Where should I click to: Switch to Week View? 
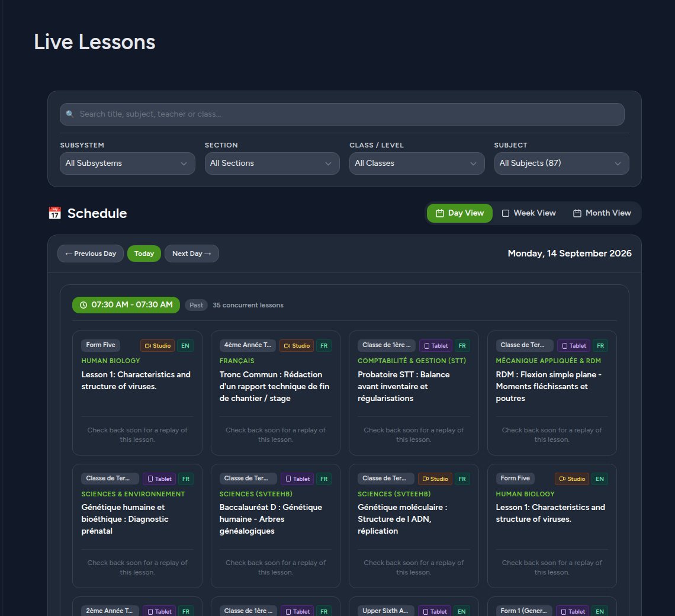tap(529, 213)
